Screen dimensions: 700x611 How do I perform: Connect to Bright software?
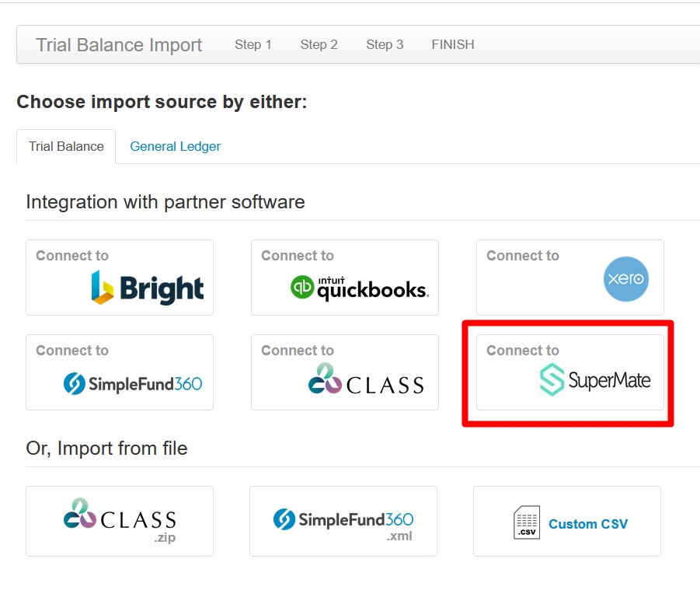(120, 278)
